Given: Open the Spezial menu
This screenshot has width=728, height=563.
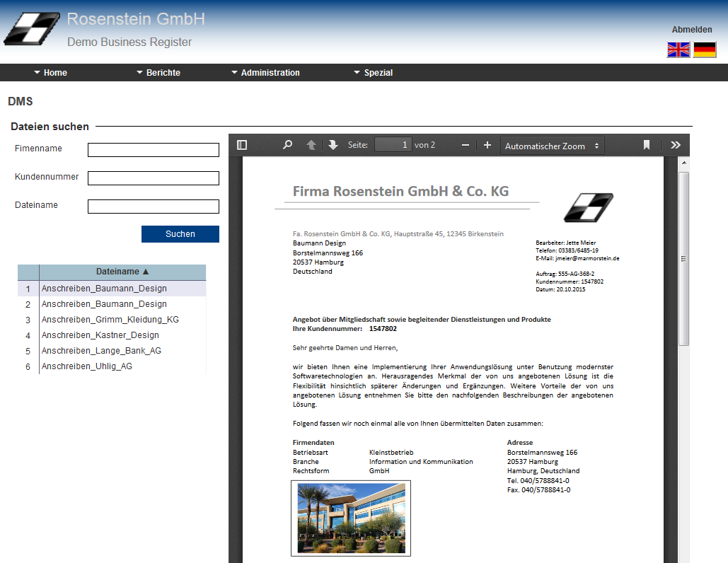Looking at the screenshot, I should tap(373, 73).
